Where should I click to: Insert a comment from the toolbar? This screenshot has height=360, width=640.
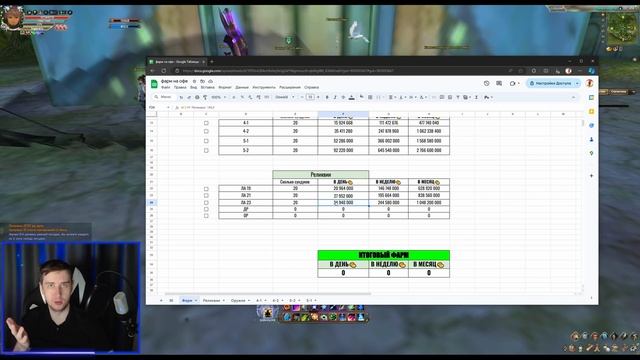click(x=442, y=97)
